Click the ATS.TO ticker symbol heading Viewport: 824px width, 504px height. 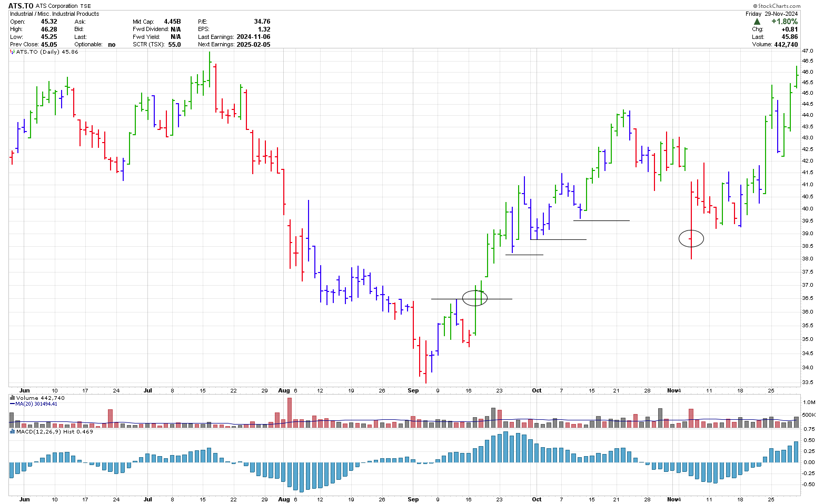coord(21,6)
